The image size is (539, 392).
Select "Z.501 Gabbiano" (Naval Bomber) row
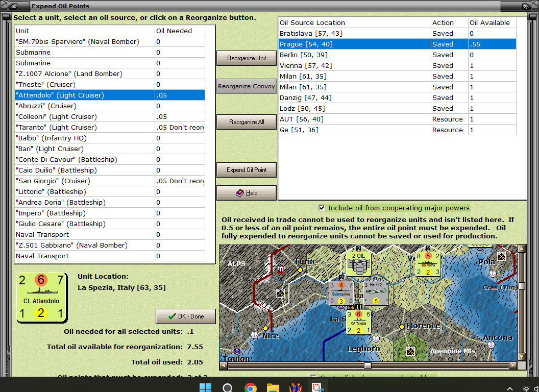pyautogui.click(x=110, y=245)
